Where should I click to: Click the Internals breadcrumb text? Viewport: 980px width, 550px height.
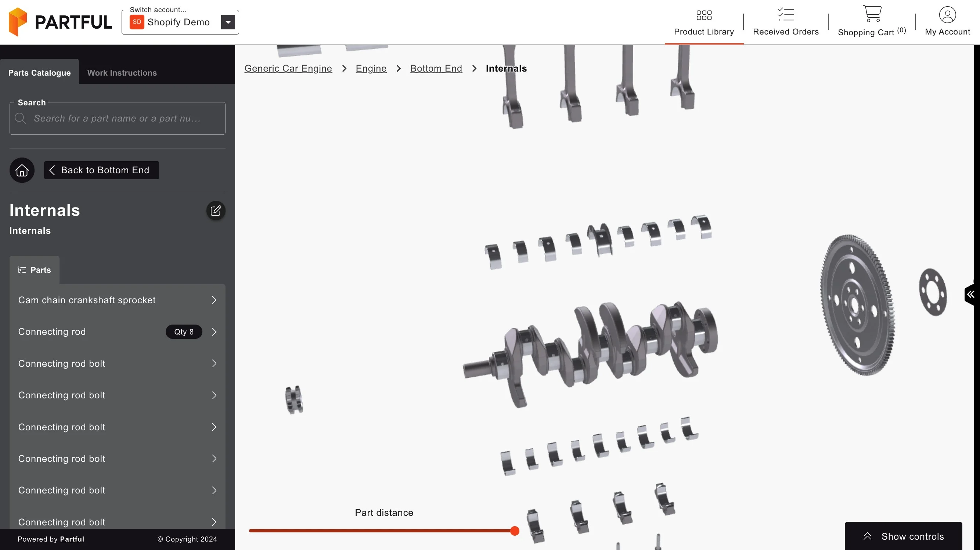tap(507, 68)
